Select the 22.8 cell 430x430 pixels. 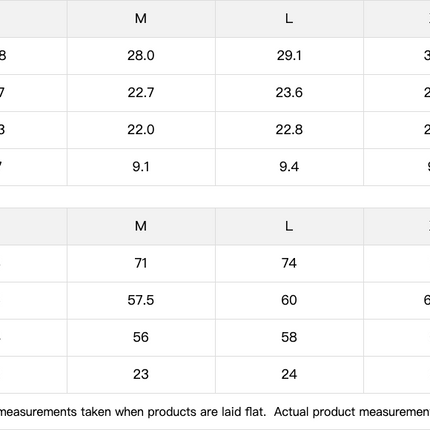289,130
